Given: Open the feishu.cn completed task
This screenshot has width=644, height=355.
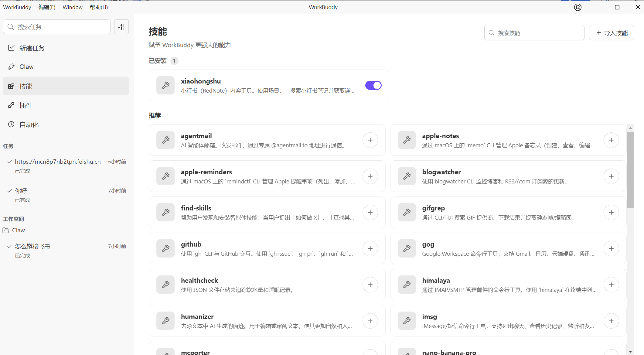Looking at the screenshot, I should pos(58,162).
